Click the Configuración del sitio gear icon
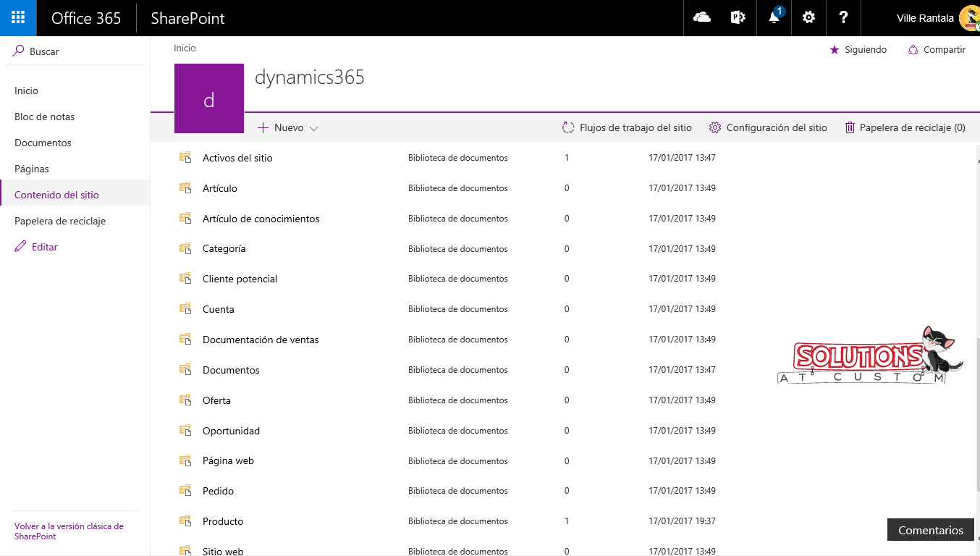Image resolution: width=980 pixels, height=556 pixels. click(x=715, y=127)
